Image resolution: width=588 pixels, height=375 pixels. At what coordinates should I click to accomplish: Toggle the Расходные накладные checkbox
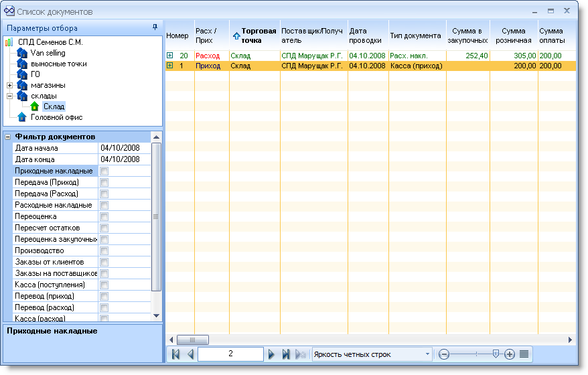[x=104, y=205]
